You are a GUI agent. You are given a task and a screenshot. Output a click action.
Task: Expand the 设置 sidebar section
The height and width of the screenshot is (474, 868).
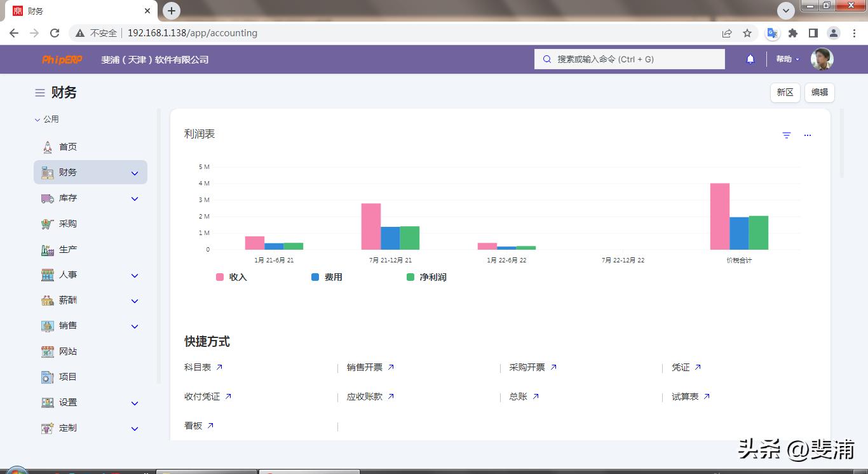pos(134,402)
